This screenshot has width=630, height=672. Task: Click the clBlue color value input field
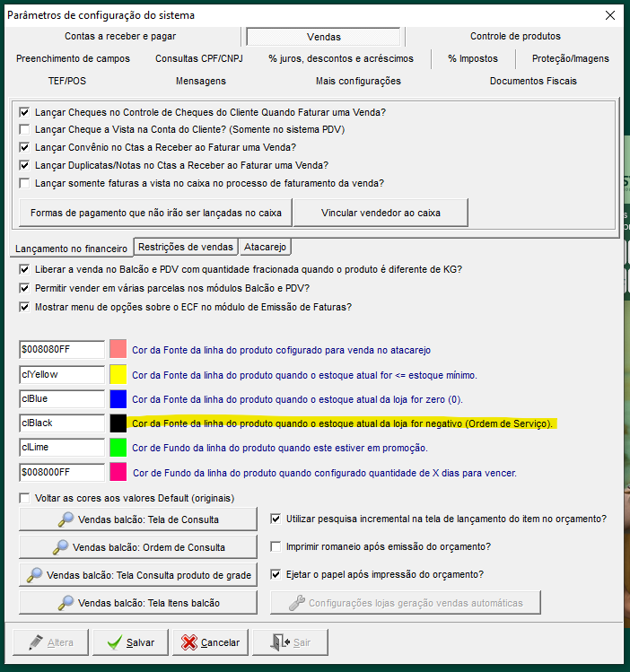(62, 398)
